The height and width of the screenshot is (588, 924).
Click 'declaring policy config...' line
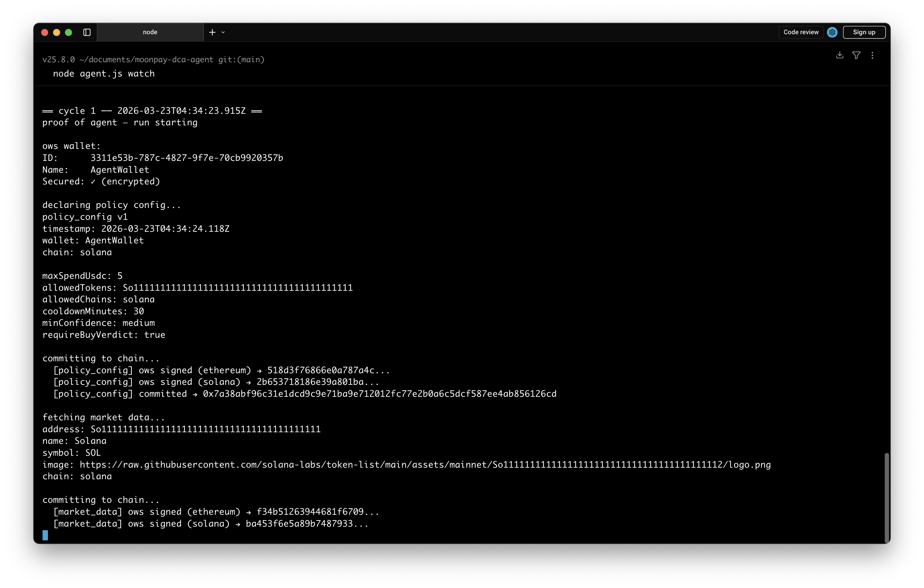click(111, 205)
